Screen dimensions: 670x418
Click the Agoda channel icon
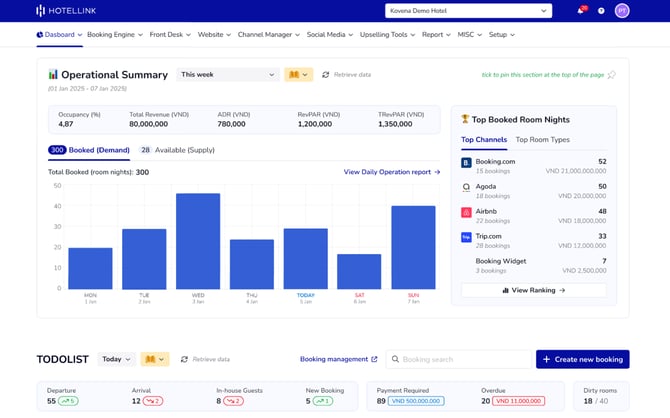466,187
